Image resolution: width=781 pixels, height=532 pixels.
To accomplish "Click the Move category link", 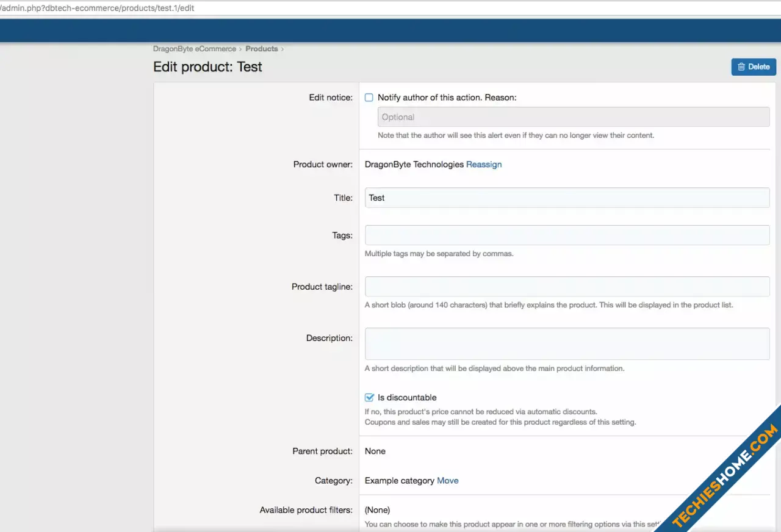I will click(x=448, y=481).
